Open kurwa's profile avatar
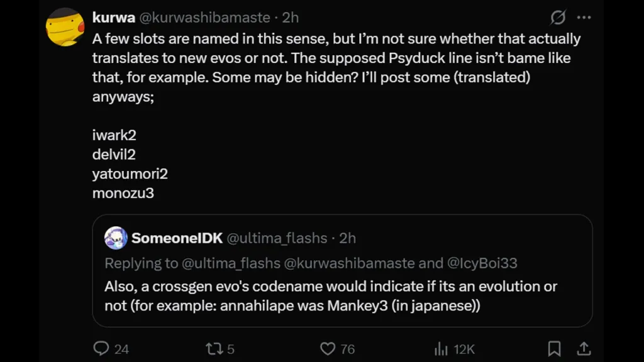This screenshot has width=644, height=362. click(65, 27)
